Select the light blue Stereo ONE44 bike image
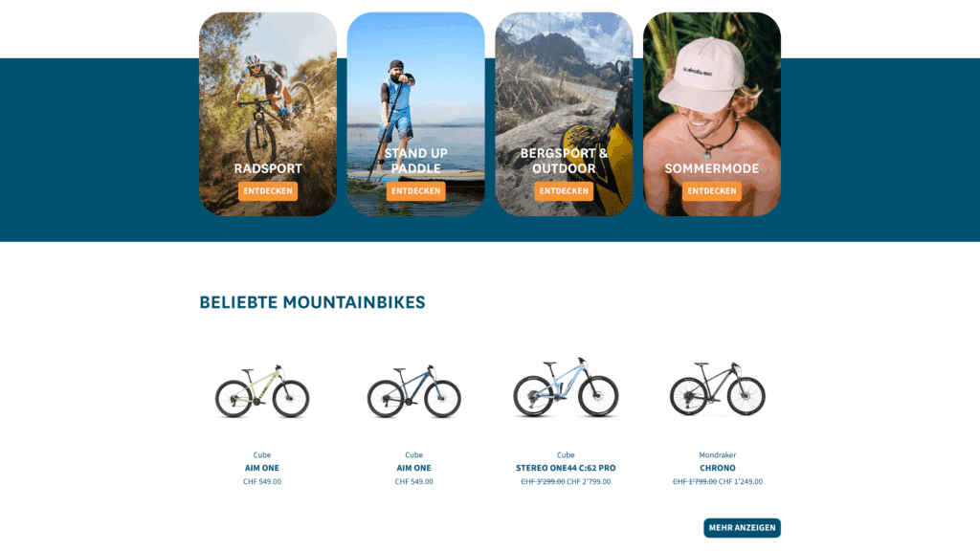Screen dimensions: 980x551 click(566, 387)
